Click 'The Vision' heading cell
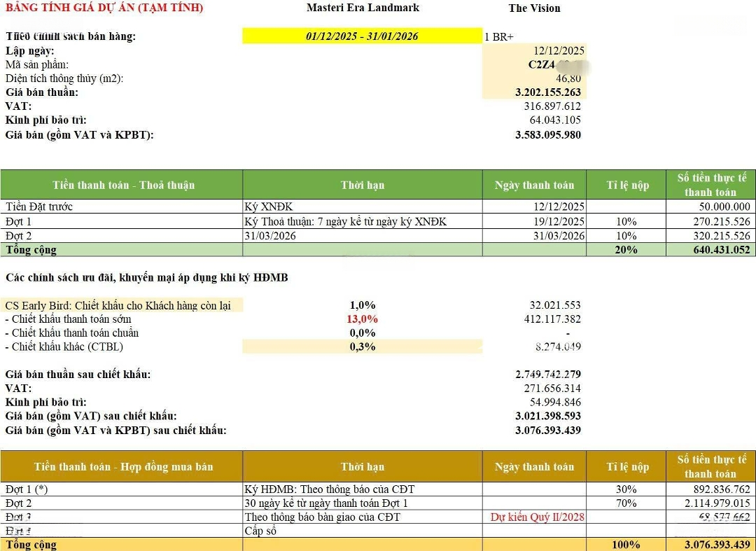The width and height of the screenshot is (756, 551). pos(534,8)
